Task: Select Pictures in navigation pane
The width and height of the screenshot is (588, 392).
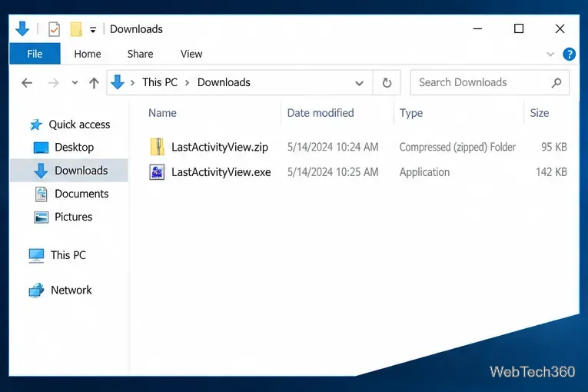Action: click(74, 217)
